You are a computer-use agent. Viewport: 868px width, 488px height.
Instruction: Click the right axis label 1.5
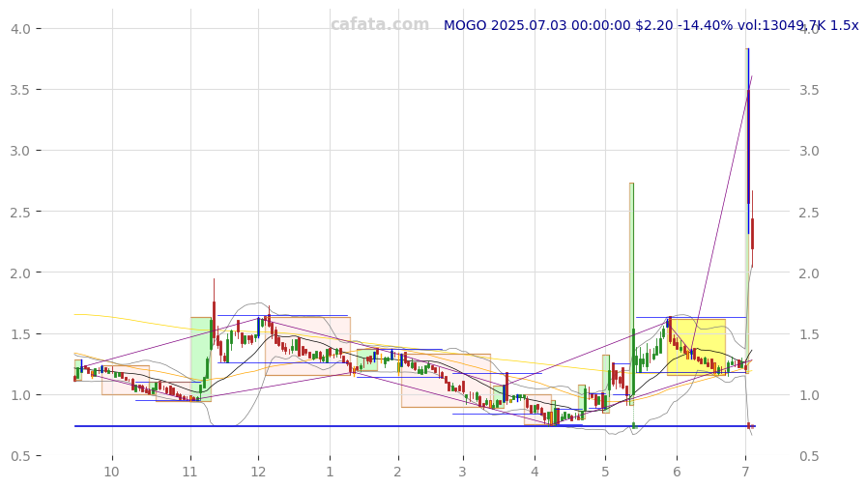[x=809, y=334]
